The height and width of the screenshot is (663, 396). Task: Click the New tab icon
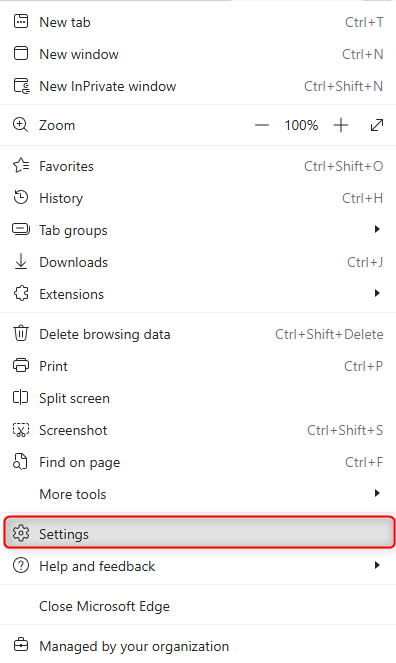(x=21, y=22)
